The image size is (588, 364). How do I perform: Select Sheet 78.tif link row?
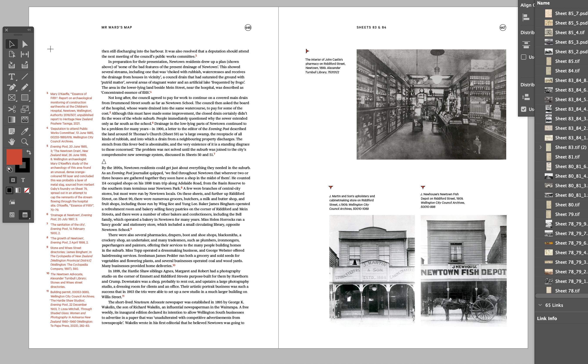coord(561,291)
